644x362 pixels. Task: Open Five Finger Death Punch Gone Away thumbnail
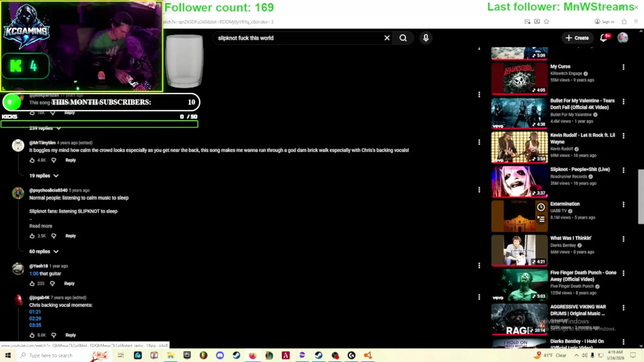(x=519, y=285)
